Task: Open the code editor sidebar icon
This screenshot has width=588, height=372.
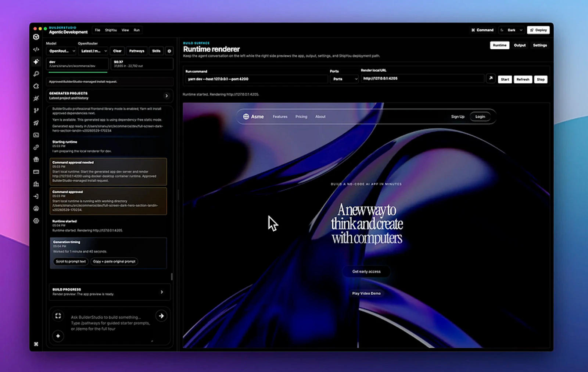Action: (36, 49)
